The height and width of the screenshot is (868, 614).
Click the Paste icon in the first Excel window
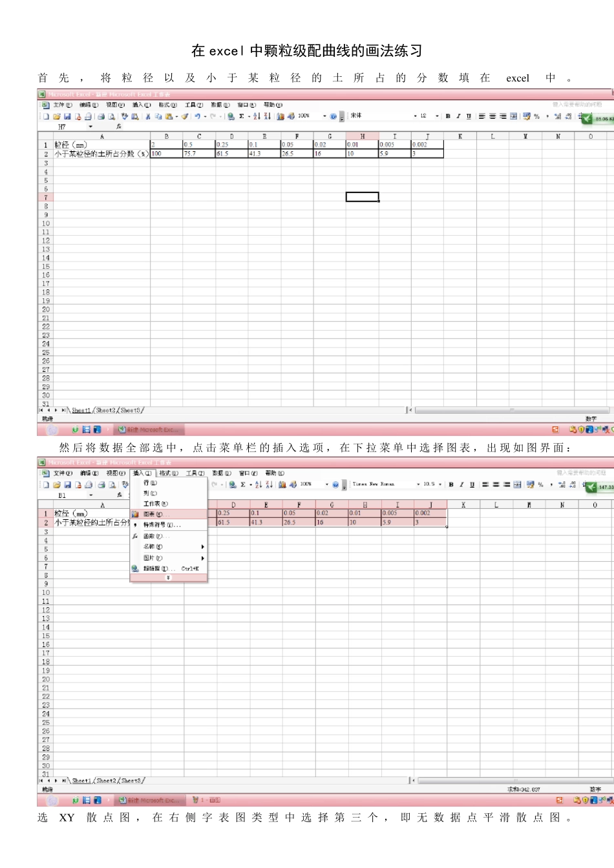tap(169, 116)
